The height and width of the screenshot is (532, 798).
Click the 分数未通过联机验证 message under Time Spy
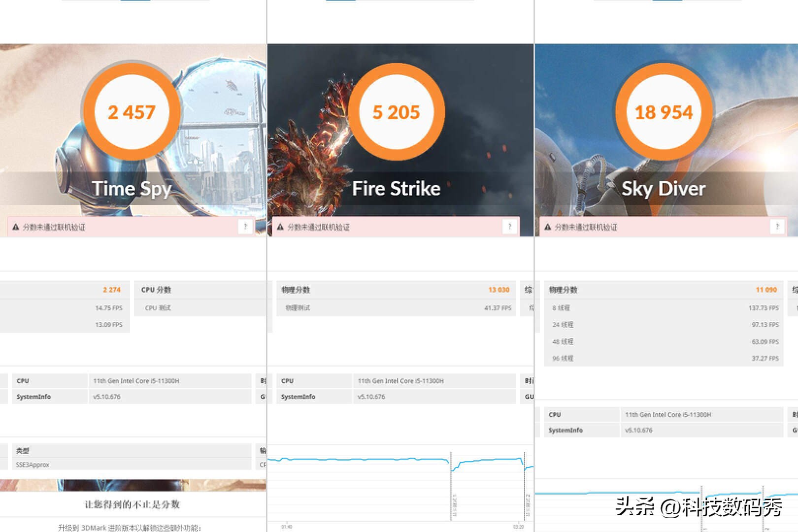coord(54,227)
